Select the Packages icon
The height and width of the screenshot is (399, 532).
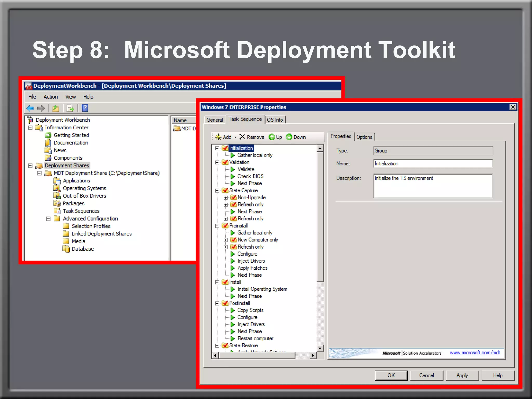57,203
